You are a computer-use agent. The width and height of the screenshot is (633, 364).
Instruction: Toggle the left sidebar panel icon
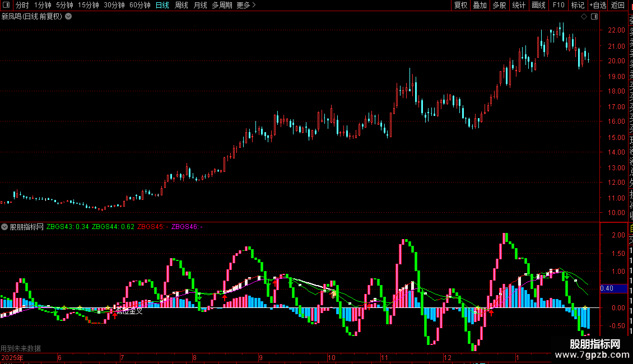click(6, 5)
